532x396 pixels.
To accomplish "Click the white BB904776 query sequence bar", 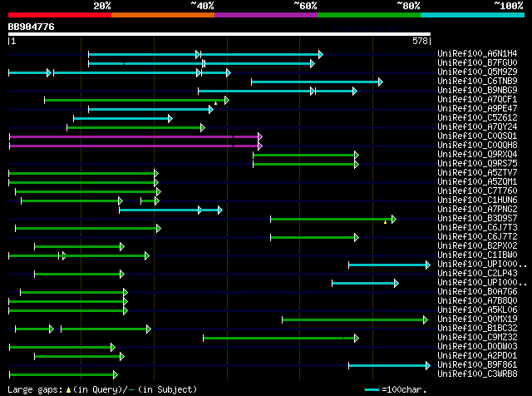I will (x=219, y=34).
